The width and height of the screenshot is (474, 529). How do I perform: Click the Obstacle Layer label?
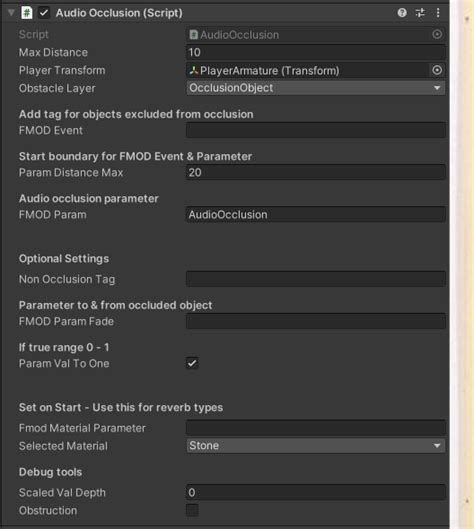57,88
